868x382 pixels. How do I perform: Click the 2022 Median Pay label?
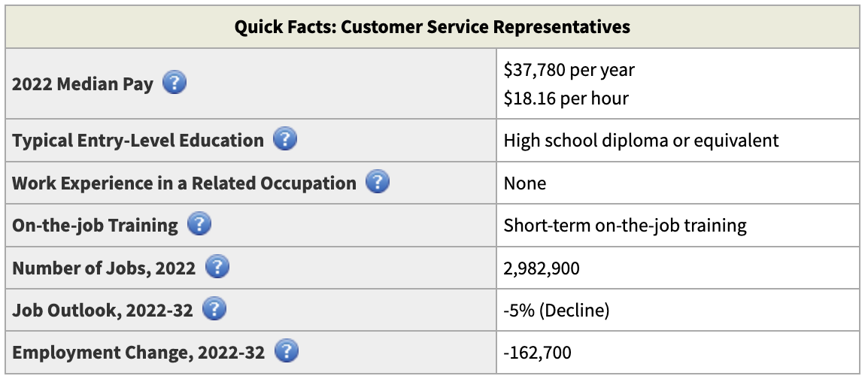(x=82, y=83)
